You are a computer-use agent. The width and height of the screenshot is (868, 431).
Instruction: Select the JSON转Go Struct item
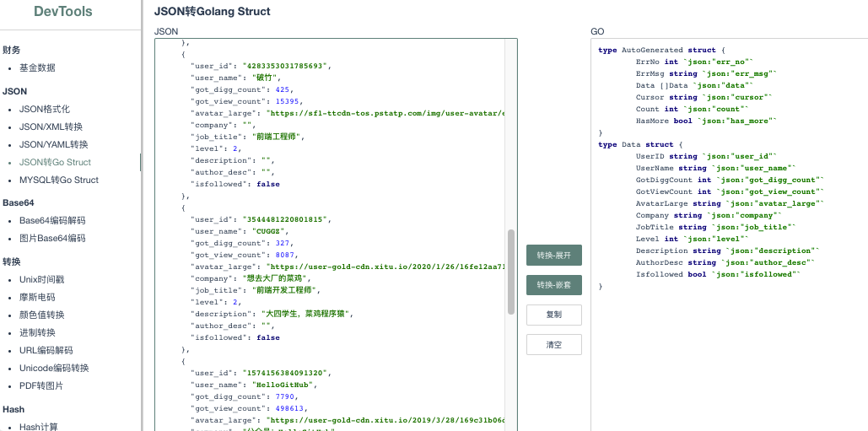tap(56, 163)
